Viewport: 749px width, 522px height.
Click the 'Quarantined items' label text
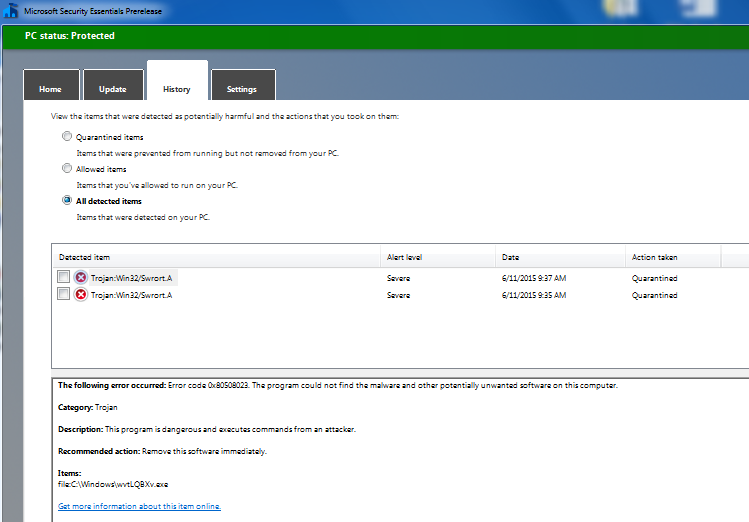pos(109,137)
